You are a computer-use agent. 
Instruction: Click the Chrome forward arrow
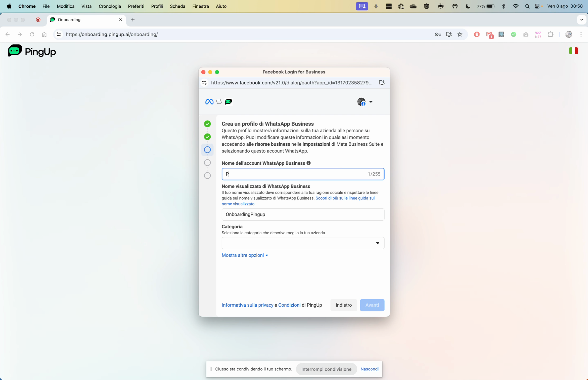(x=20, y=34)
